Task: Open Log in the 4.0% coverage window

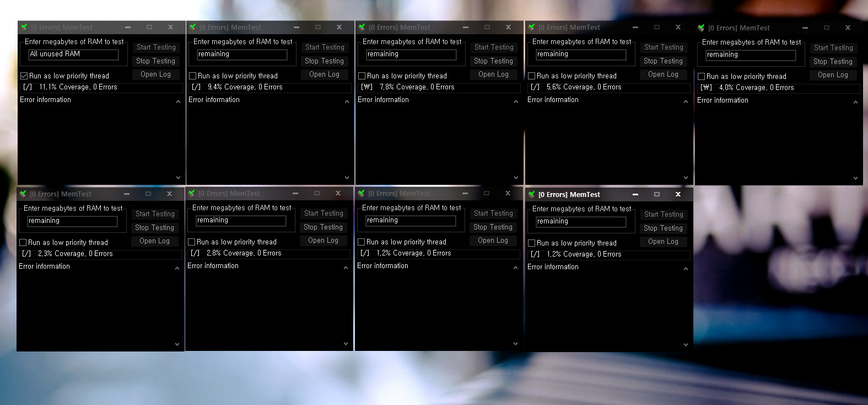Action: [833, 75]
